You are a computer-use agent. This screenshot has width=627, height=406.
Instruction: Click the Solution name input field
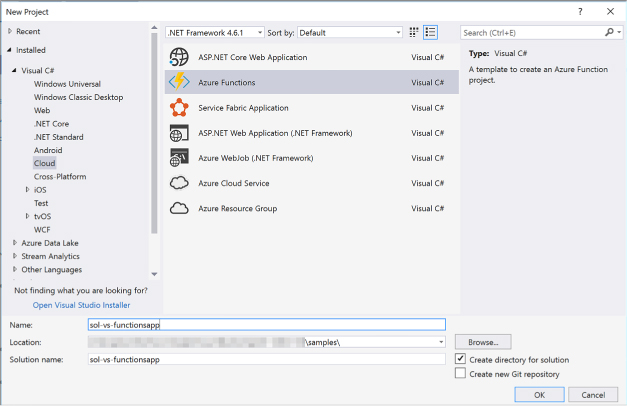[267, 359]
